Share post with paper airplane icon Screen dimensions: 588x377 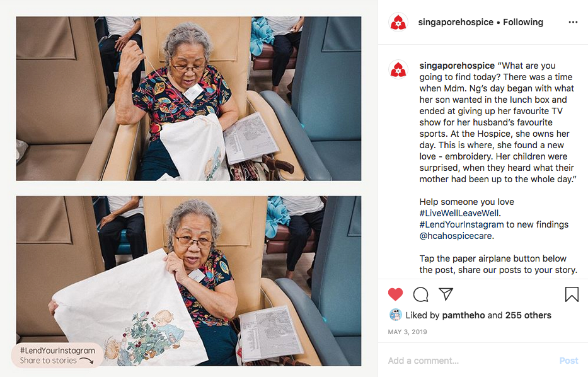(x=446, y=294)
